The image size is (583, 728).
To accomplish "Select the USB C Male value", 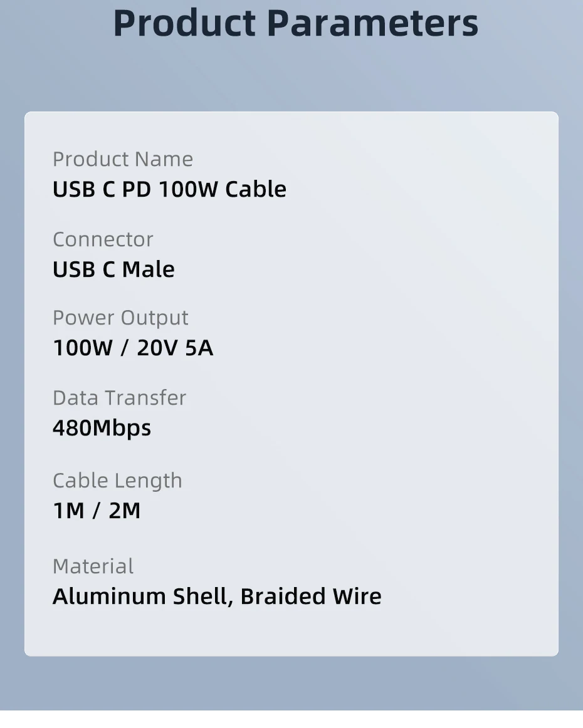I will pyautogui.click(x=113, y=269).
